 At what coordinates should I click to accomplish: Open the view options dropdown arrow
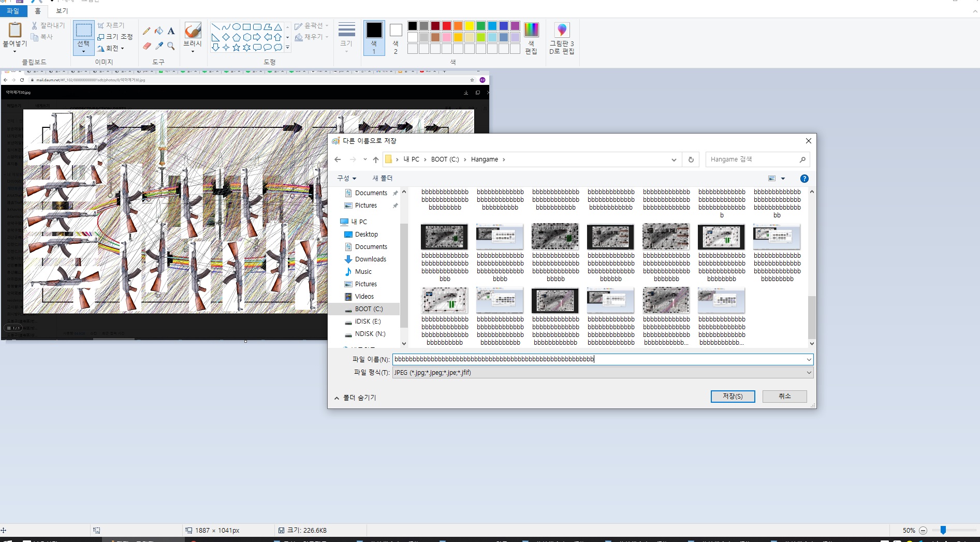click(x=783, y=179)
